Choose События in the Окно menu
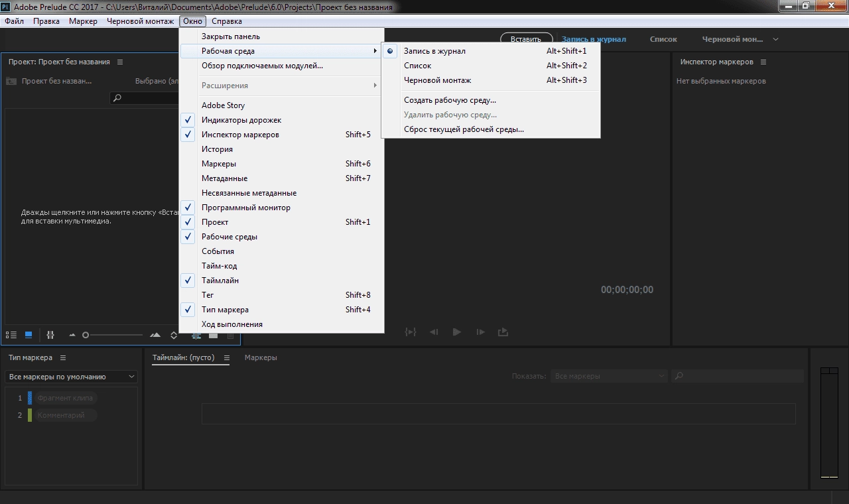 click(x=281, y=251)
